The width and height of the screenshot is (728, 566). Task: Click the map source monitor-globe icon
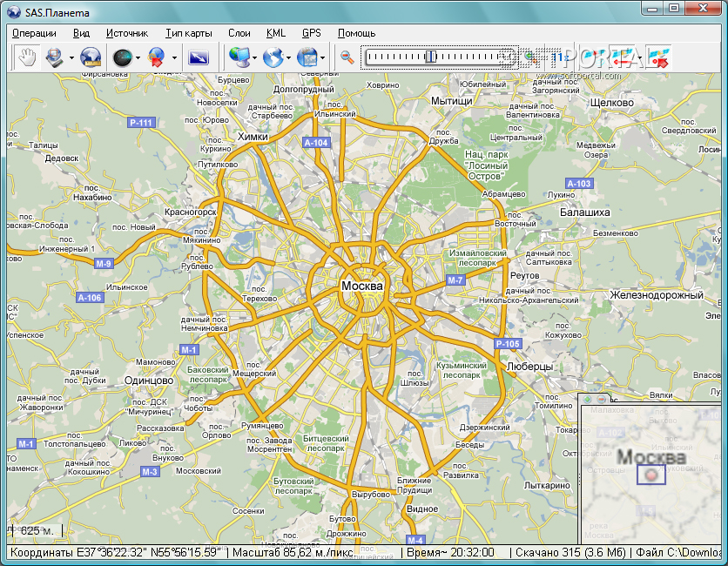click(239, 57)
